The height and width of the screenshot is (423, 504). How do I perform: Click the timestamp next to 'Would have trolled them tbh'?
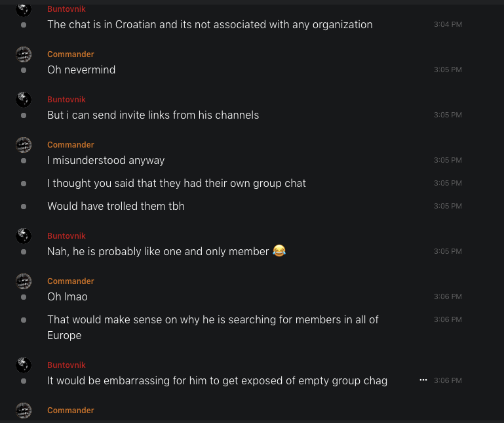(x=448, y=207)
